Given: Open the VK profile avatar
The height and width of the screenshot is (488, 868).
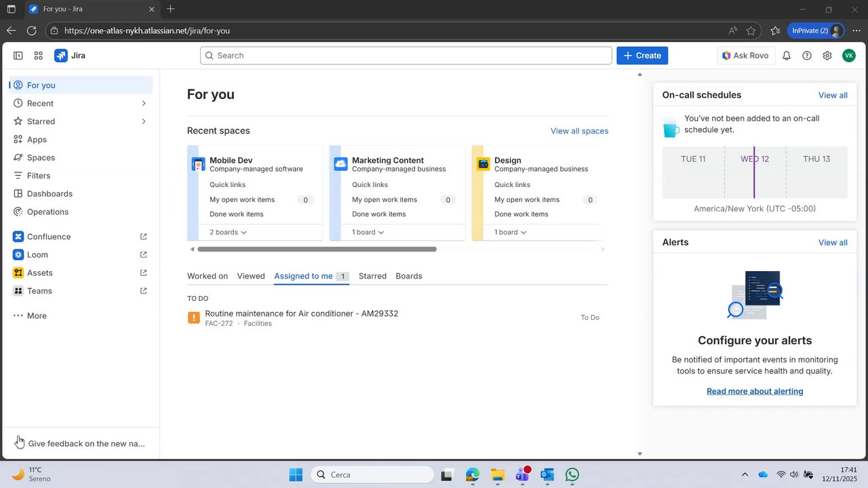Looking at the screenshot, I should click(x=849, y=56).
